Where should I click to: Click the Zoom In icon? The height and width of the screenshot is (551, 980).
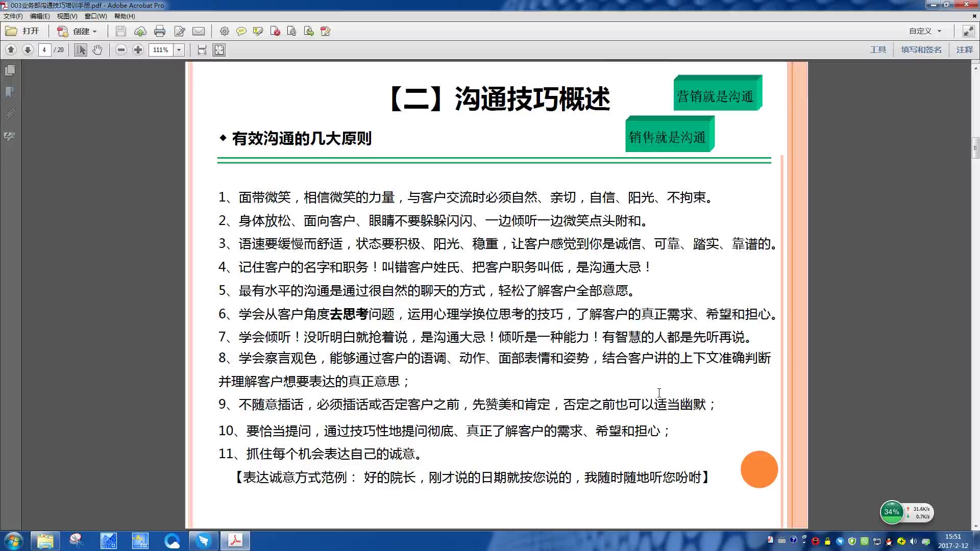pyautogui.click(x=138, y=50)
